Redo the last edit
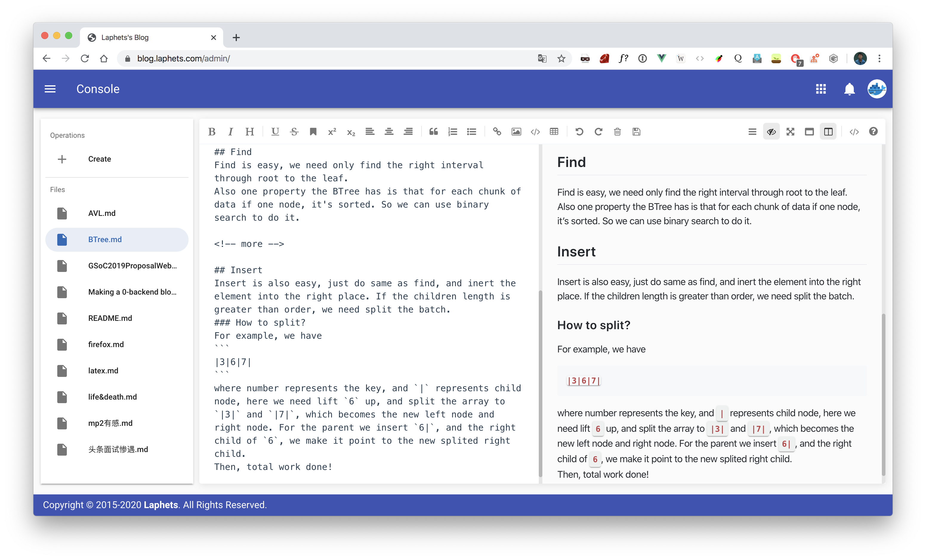This screenshot has height=560, width=926. tap(598, 132)
